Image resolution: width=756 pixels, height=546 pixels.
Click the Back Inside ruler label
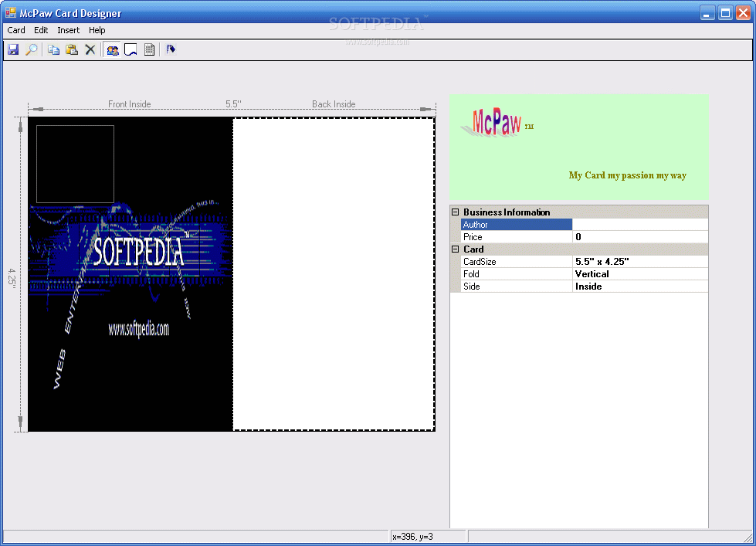pos(334,104)
